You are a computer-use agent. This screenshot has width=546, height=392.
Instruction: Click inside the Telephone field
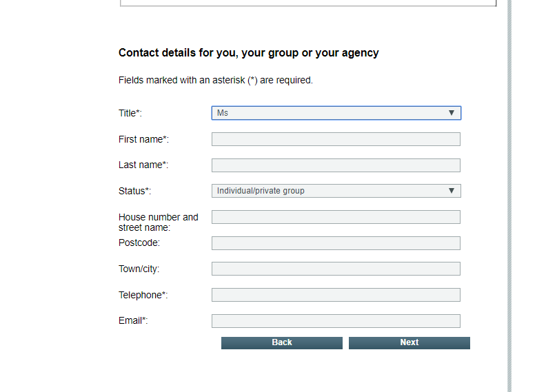click(336, 295)
